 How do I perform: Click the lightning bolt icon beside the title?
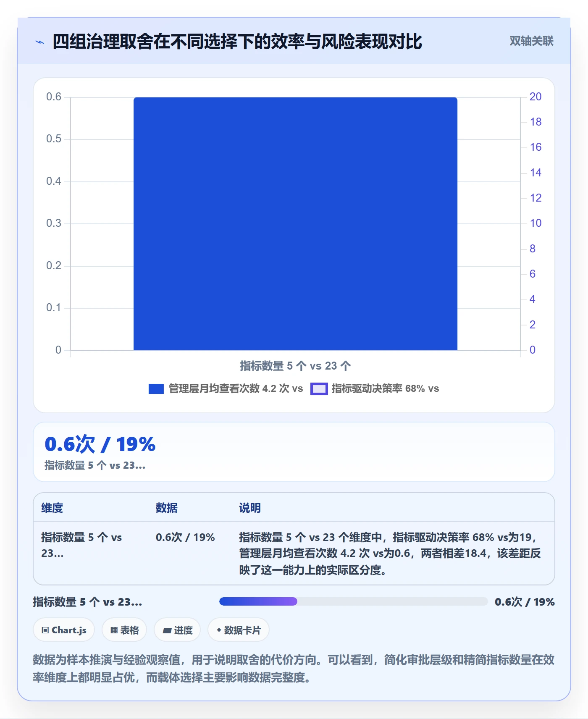[40, 42]
